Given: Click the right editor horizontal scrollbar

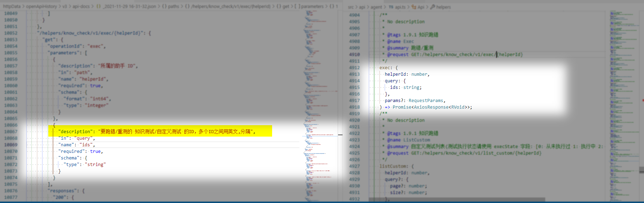Looking at the screenshot, I should (457, 200).
